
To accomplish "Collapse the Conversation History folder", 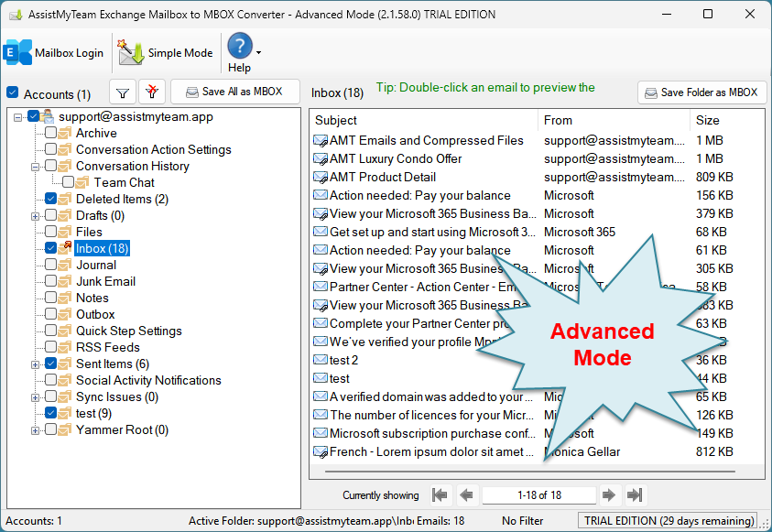I will pos(36,167).
